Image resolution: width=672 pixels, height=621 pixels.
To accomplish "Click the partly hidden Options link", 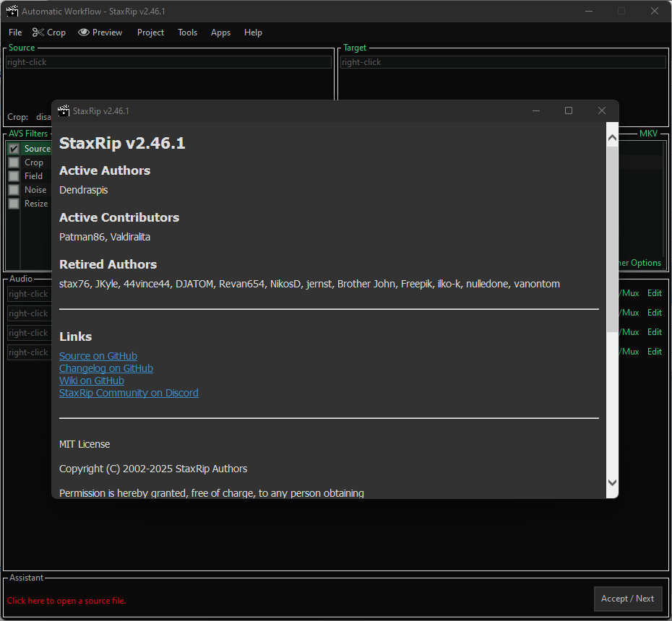I will click(x=640, y=263).
